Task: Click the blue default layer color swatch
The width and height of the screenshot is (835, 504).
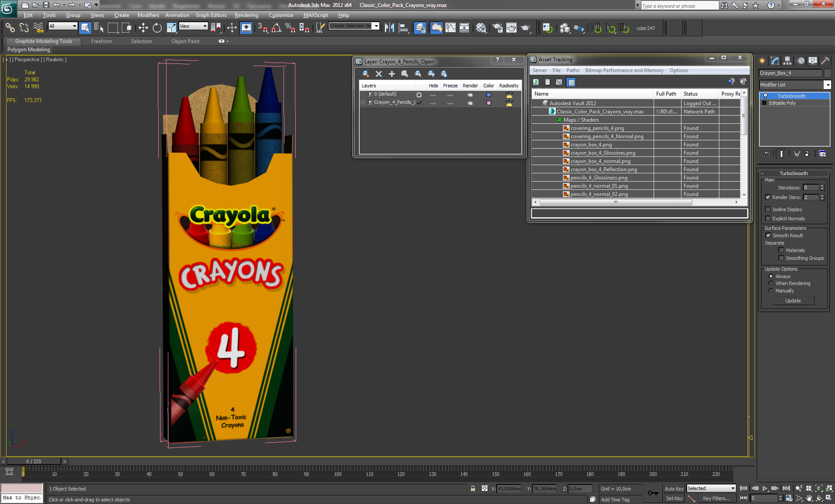Action: (x=488, y=94)
